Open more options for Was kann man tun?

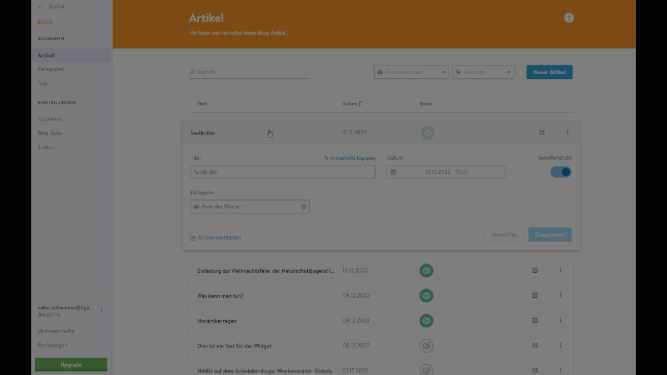point(560,295)
